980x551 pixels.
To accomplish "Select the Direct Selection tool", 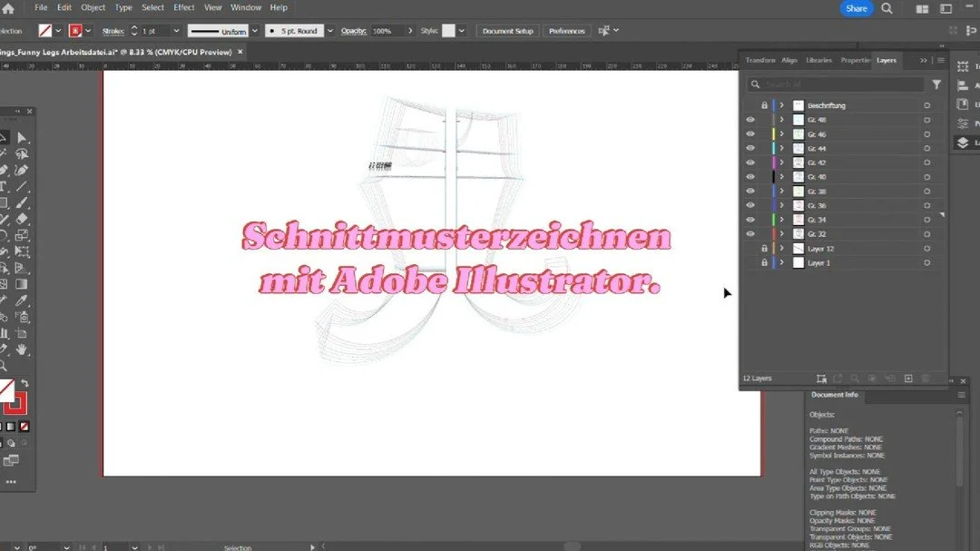I will 22,138.
